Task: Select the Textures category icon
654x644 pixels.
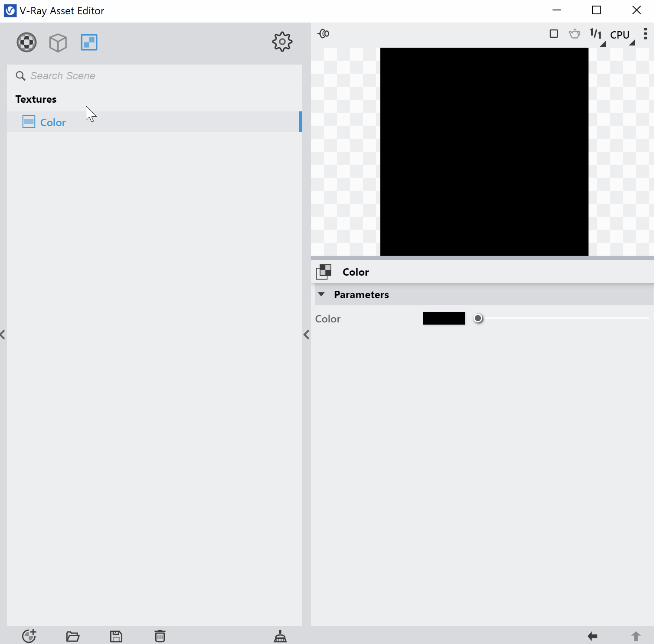Action: tap(89, 42)
